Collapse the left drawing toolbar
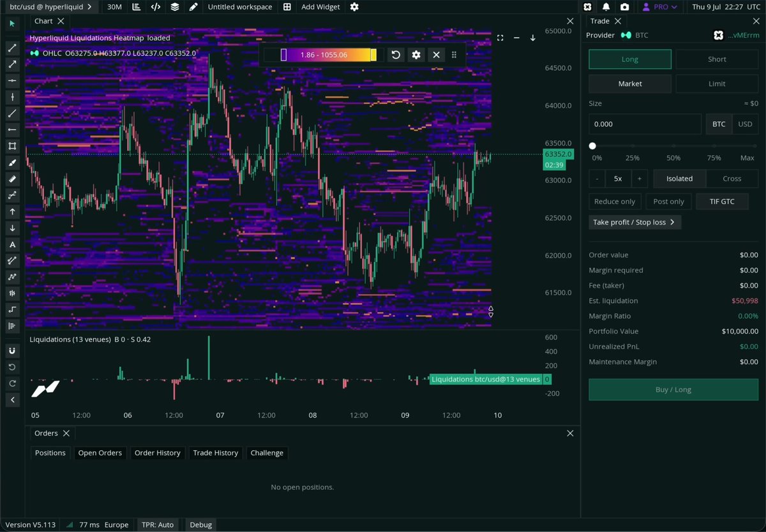The height and width of the screenshot is (532, 766). click(x=12, y=400)
